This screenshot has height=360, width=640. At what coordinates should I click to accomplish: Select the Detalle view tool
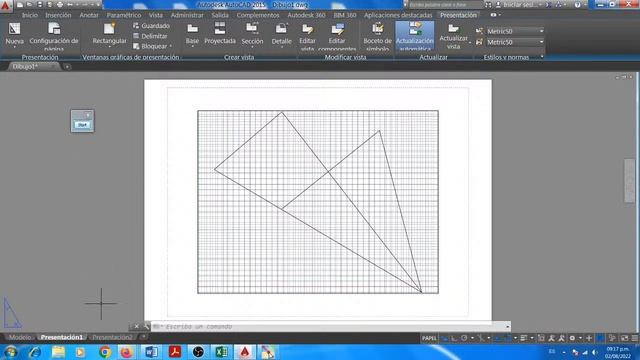pos(282,35)
